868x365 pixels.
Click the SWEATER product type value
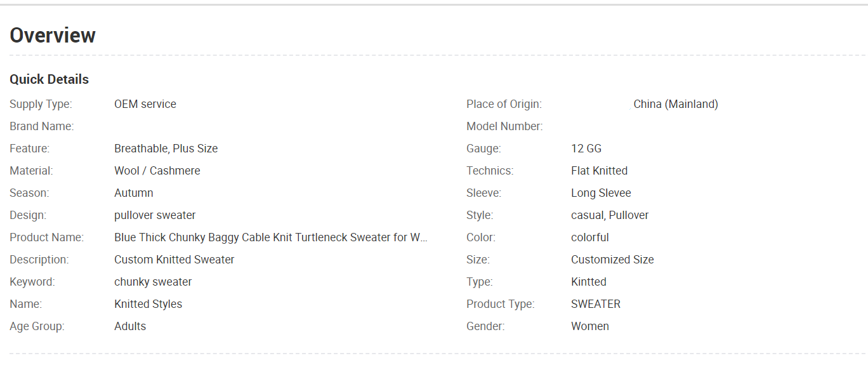(596, 304)
